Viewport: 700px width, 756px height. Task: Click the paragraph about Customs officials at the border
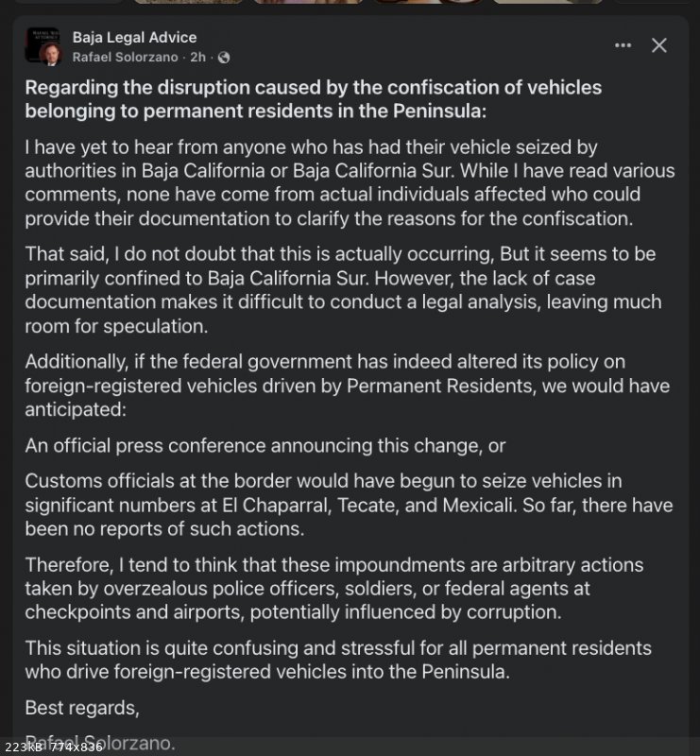pos(349,505)
